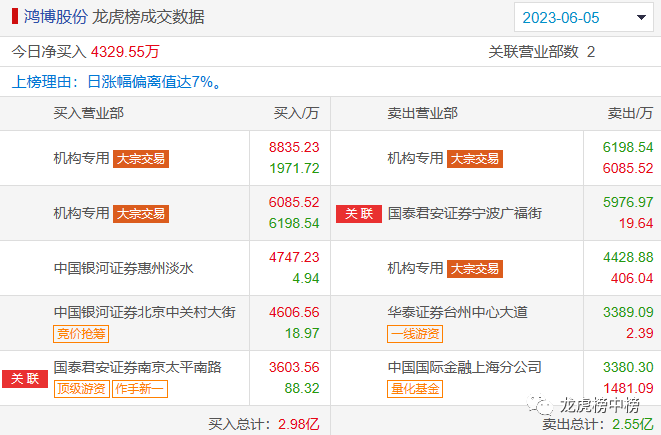661x435 pixels.
Task: Select the 量化基金 tag
Action: [x=414, y=388]
